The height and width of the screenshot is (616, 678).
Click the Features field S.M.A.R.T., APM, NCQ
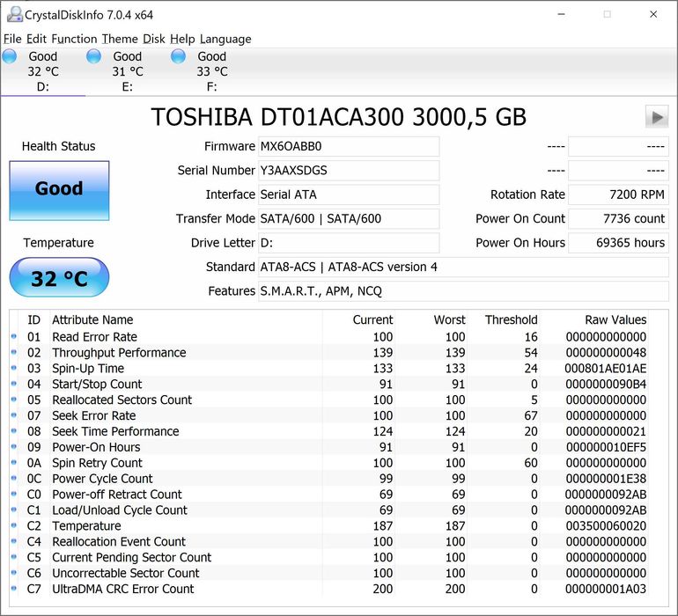tap(463, 291)
